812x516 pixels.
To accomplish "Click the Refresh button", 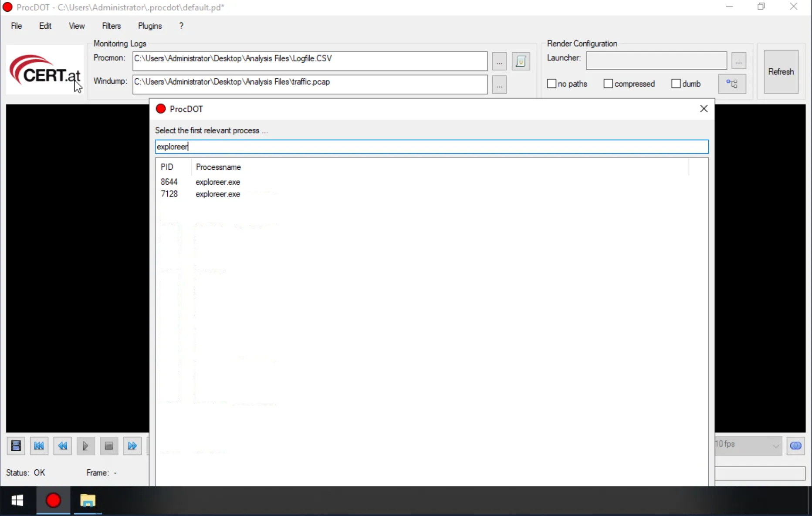I will pyautogui.click(x=781, y=72).
